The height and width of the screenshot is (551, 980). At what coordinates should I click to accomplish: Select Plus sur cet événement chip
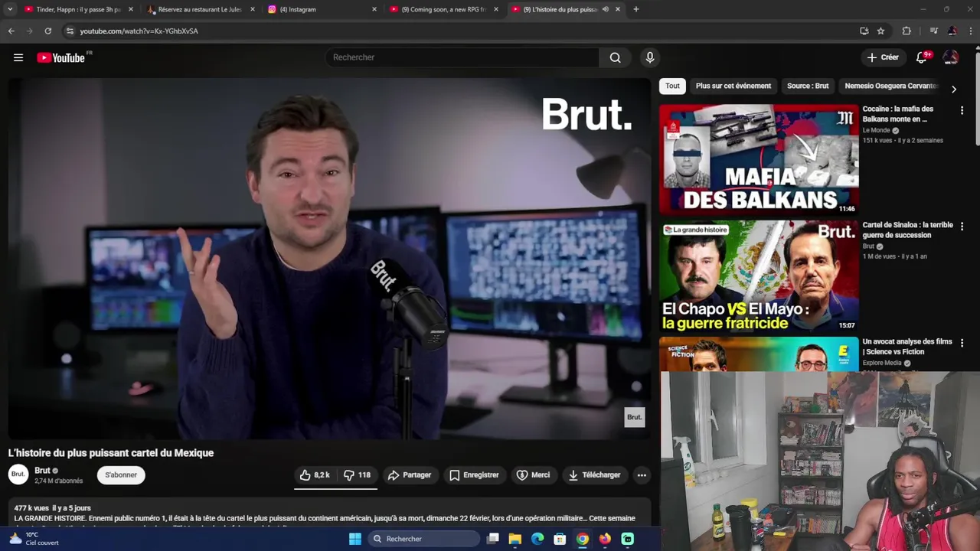point(733,86)
